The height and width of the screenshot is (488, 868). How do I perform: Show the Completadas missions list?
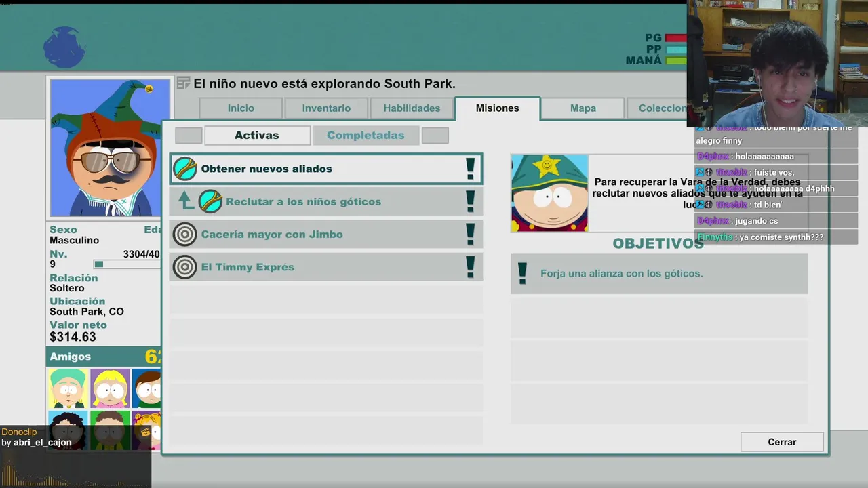(366, 136)
